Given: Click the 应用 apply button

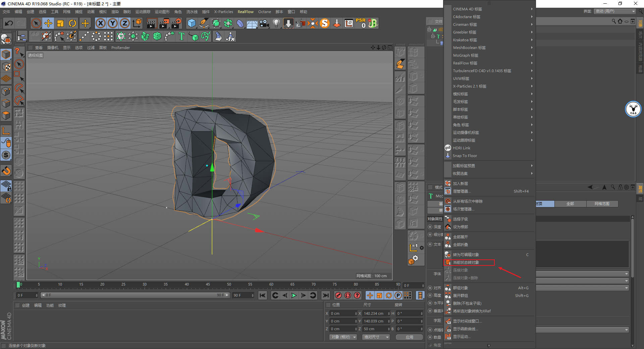Looking at the screenshot, I should click(x=409, y=337).
